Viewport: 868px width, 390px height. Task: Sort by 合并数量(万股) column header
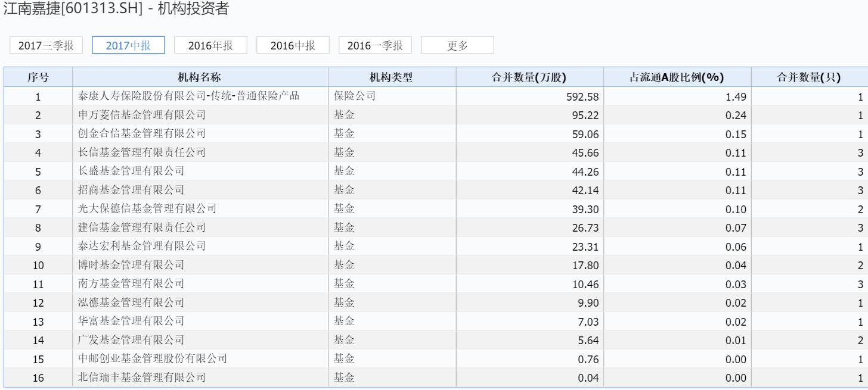(530, 77)
